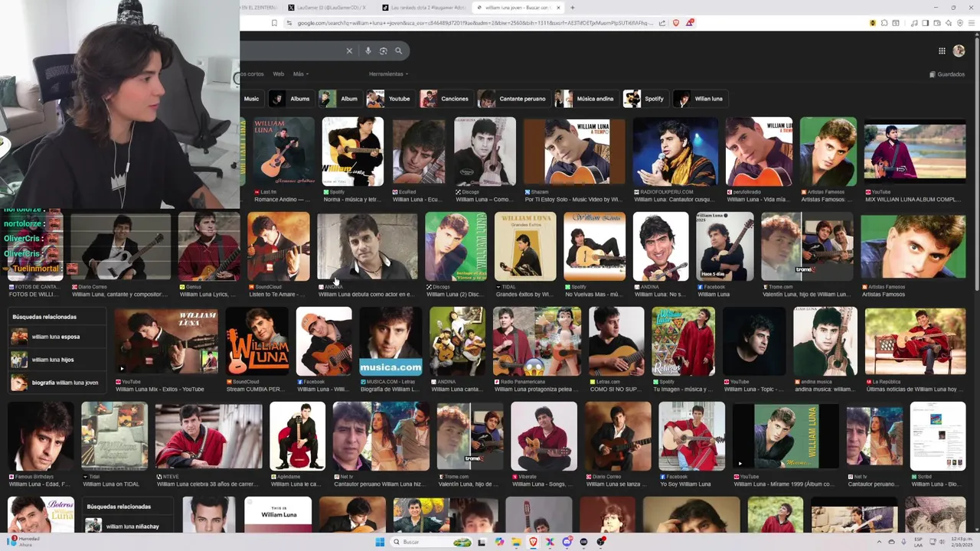Filter images by Album chip
980x551 pixels.
click(339, 99)
